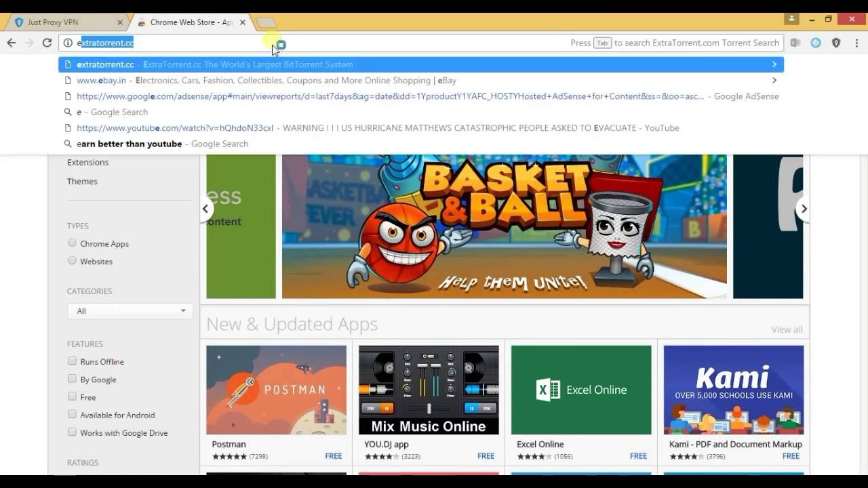Screen dimensions: 868x488
Task: Close the Just Proxy VPN tab
Action: click(x=120, y=22)
